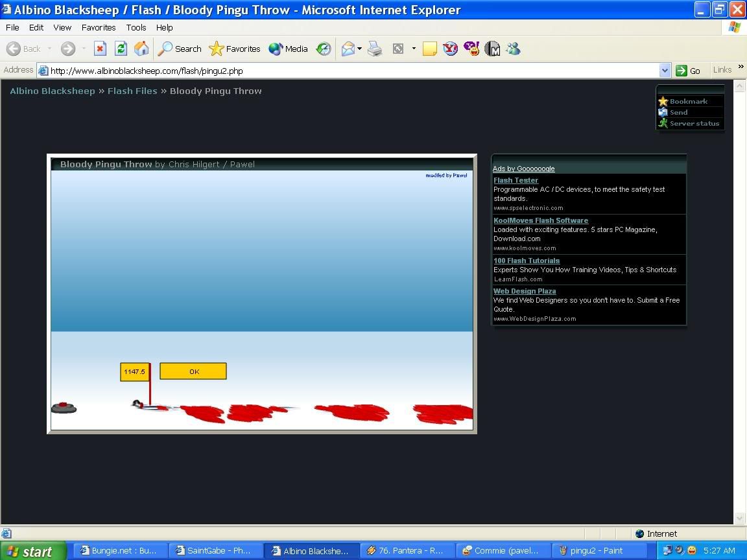Open the Yahoo Y! toolbar icon

click(450, 49)
